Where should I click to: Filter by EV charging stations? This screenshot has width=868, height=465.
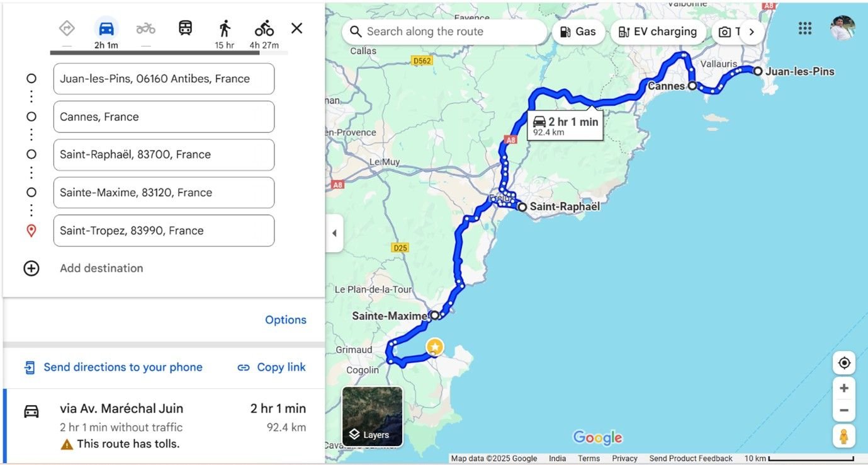pos(658,32)
